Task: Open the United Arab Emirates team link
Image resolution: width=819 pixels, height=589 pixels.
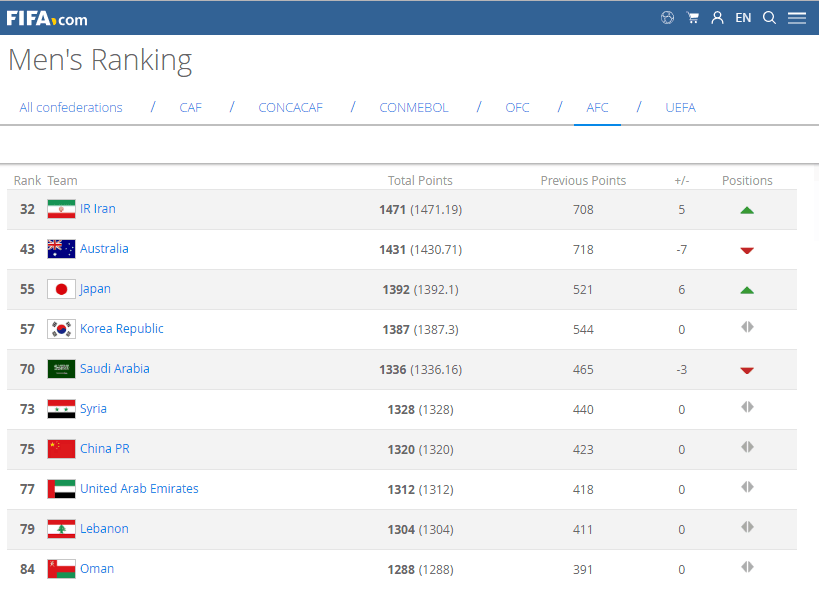Action: [x=139, y=489]
